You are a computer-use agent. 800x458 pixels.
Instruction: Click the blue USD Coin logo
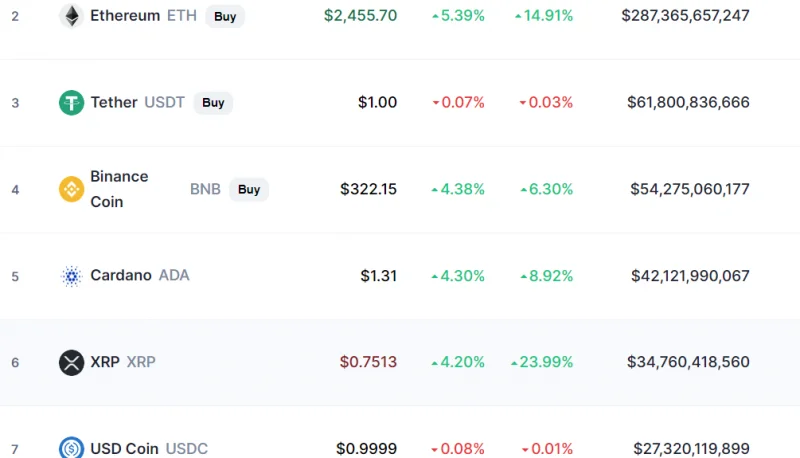71,447
